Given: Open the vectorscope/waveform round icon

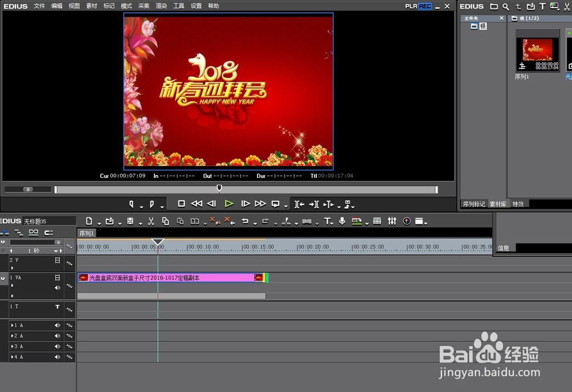Looking at the screenshot, I should click(x=407, y=221).
